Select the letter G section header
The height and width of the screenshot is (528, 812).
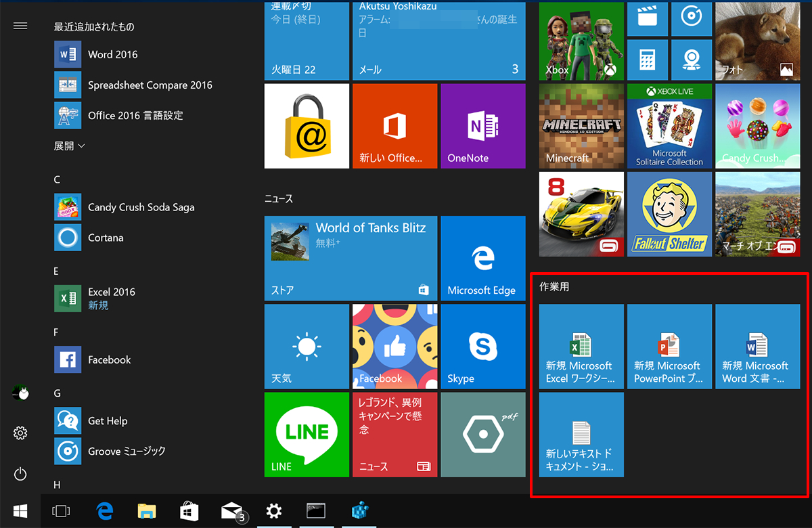point(58,393)
